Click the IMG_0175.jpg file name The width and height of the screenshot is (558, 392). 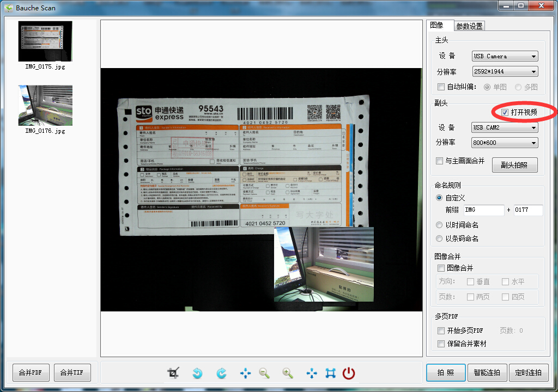[45, 66]
